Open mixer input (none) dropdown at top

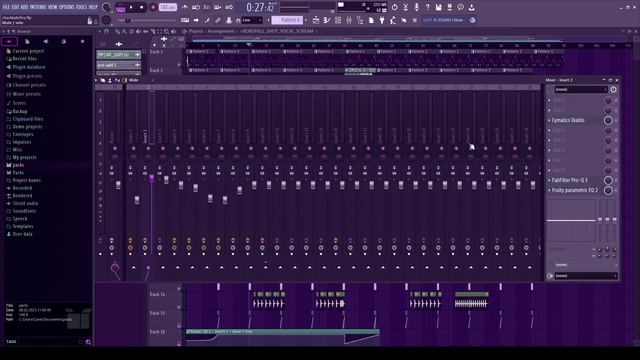[580, 89]
